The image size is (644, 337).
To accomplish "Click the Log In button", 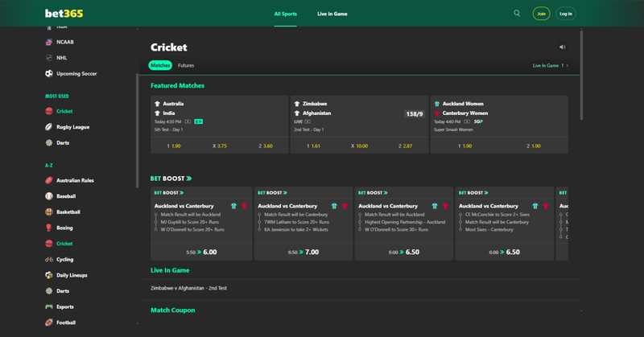I will point(566,14).
